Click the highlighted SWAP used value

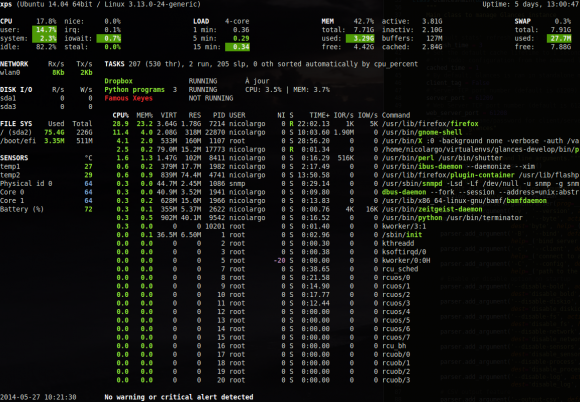[559, 38]
